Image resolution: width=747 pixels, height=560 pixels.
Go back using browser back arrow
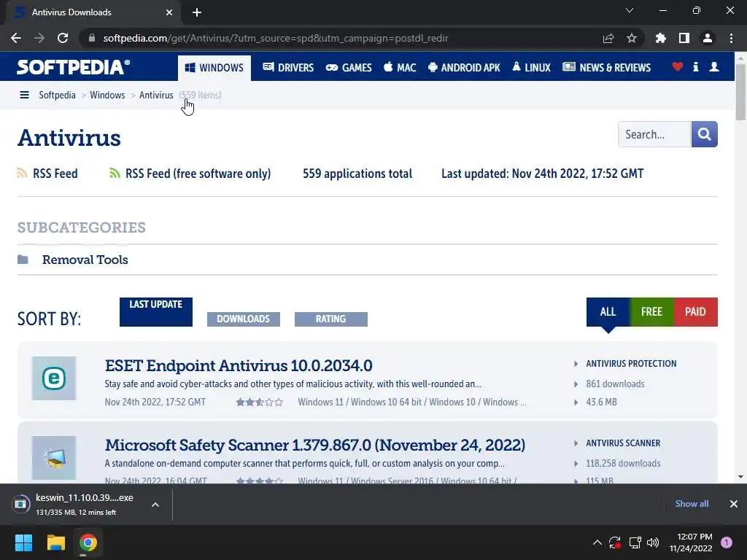[x=16, y=38]
